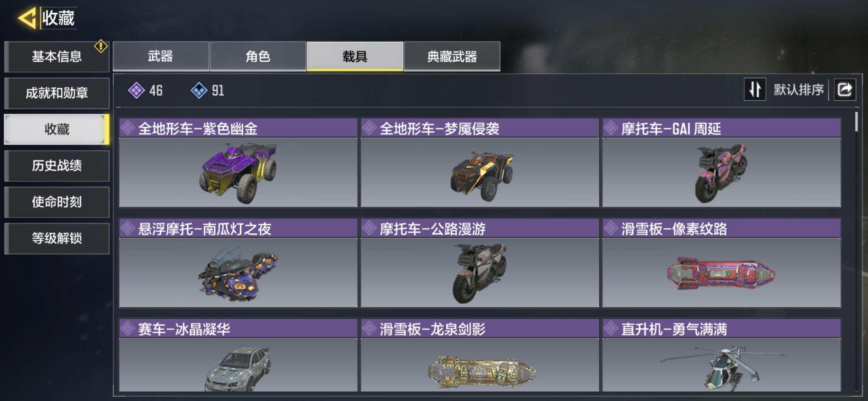Click the rarity icon beside 摩托车-GAI 周延
Viewport: 868px width, 401px height.
pyautogui.click(x=611, y=128)
